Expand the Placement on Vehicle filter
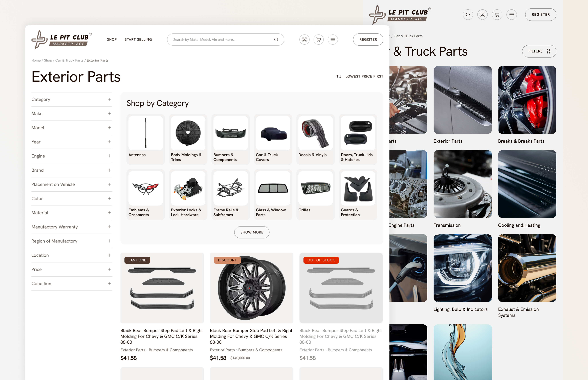The height and width of the screenshot is (380, 588). pos(72,184)
